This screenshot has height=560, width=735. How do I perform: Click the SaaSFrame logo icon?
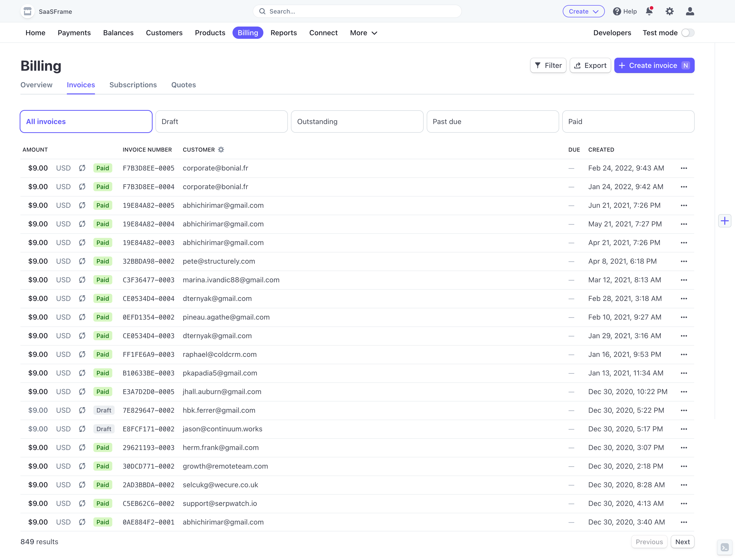(x=28, y=11)
